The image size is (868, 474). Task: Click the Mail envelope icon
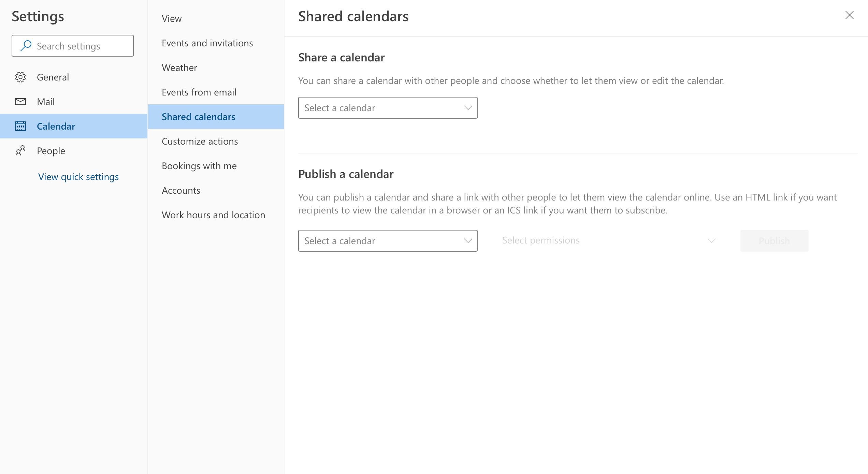[20, 102]
